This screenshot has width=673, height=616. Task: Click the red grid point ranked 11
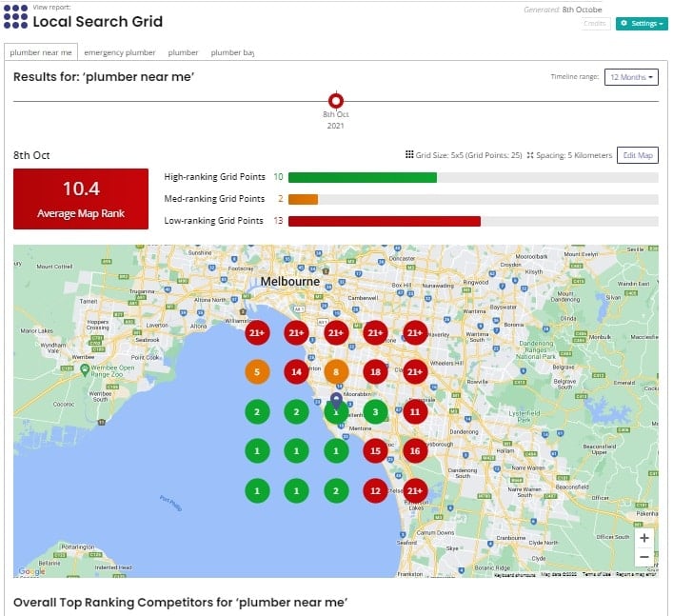(x=415, y=412)
